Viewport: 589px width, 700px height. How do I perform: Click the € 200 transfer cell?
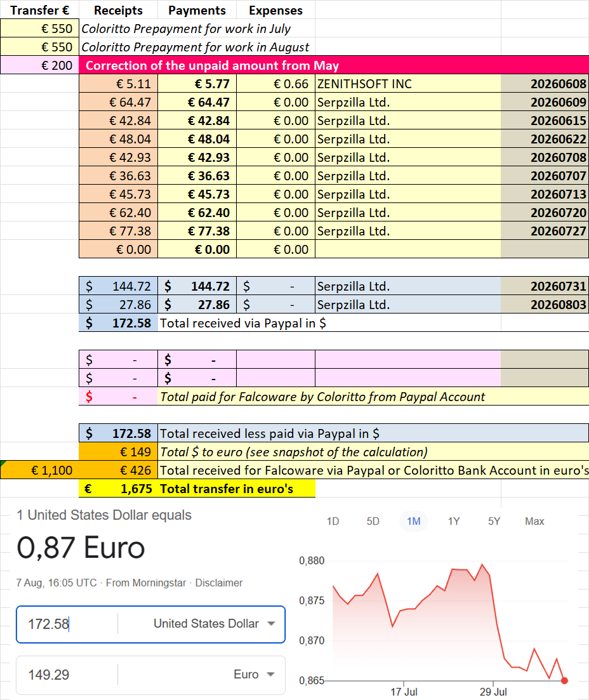(40, 65)
